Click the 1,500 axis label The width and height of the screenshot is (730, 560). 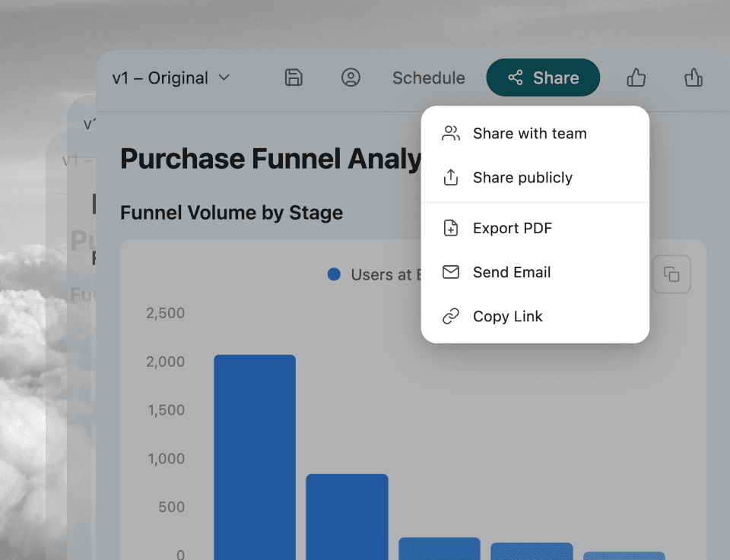[x=167, y=410]
